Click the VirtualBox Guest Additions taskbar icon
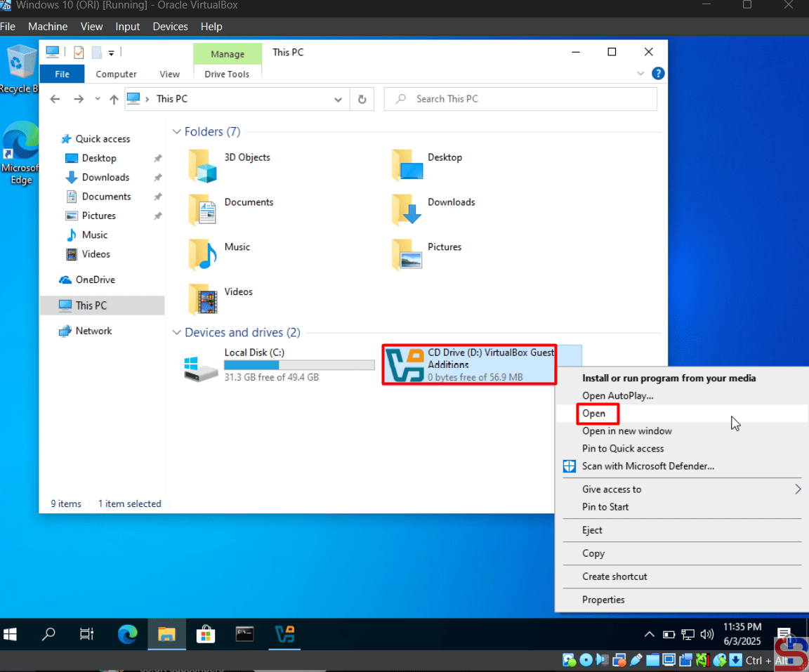Image resolution: width=809 pixels, height=672 pixels. pyautogui.click(x=284, y=635)
